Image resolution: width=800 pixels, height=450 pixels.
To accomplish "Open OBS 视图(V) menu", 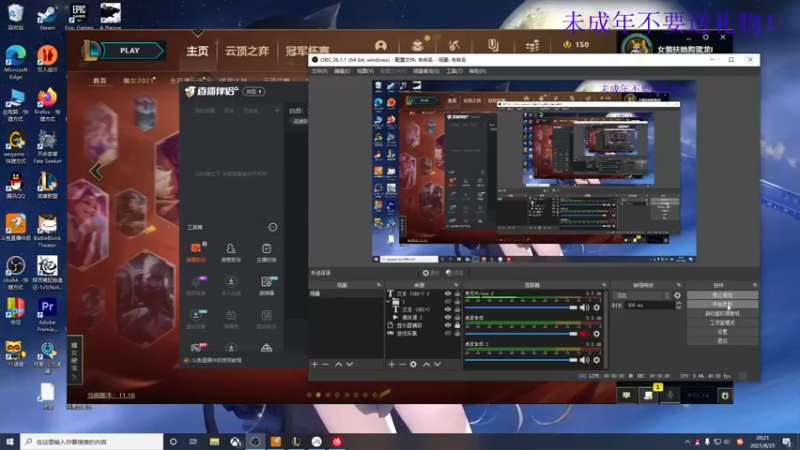I will pos(365,71).
